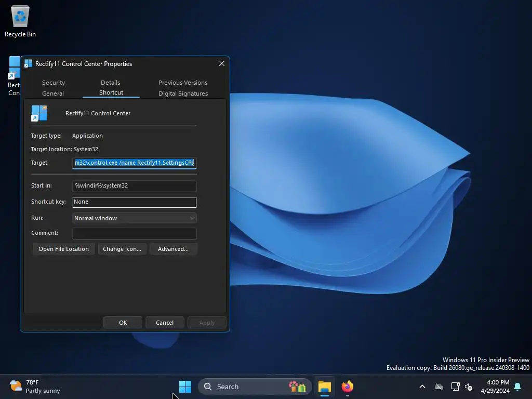Confirm the dialog with OK
532x399 pixels.
(123, 322)
